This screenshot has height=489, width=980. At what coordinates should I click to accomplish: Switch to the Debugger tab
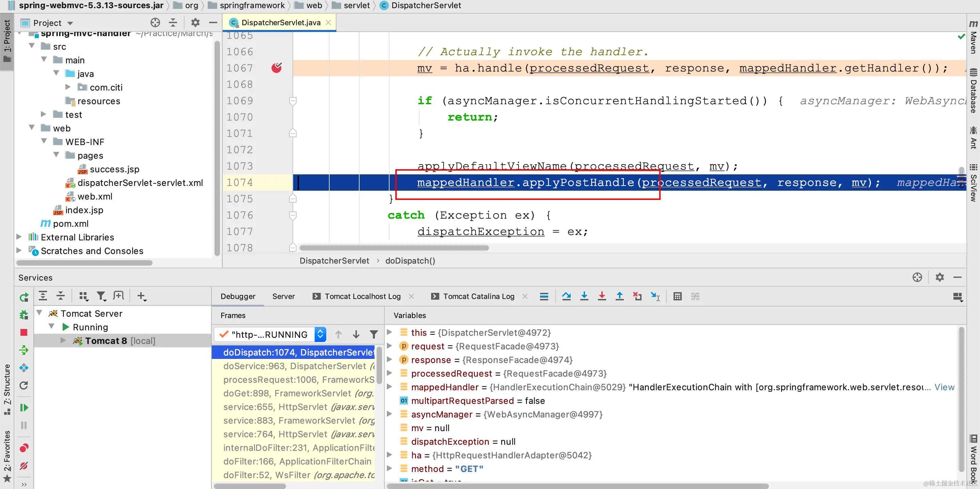pos(238,296)
